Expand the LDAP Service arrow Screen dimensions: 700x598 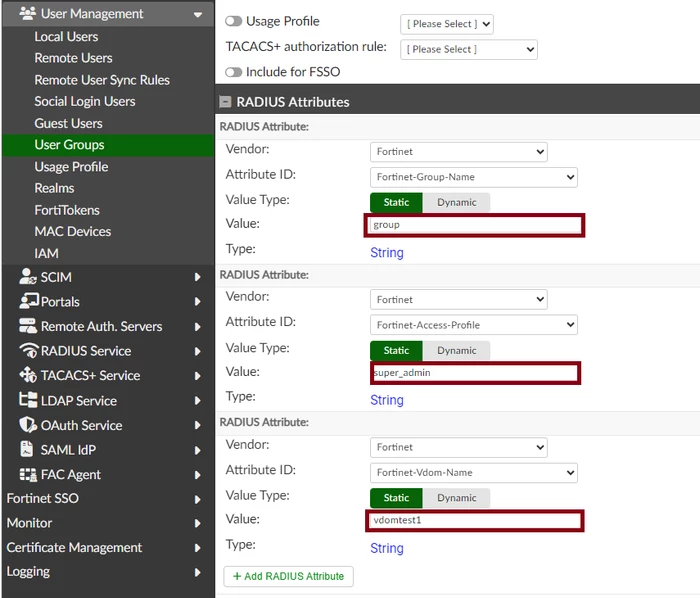tap(197, 401)
